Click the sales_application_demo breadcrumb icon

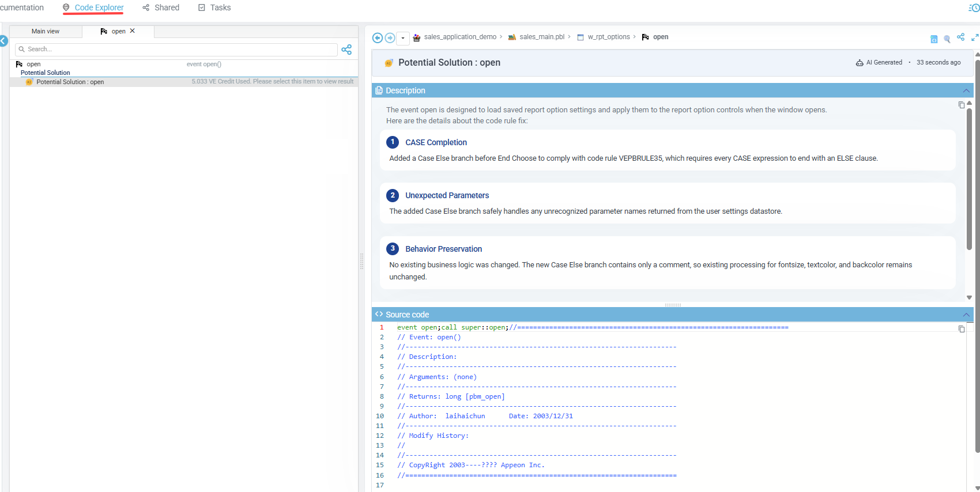pyautogui.click(x=417, y=37)
